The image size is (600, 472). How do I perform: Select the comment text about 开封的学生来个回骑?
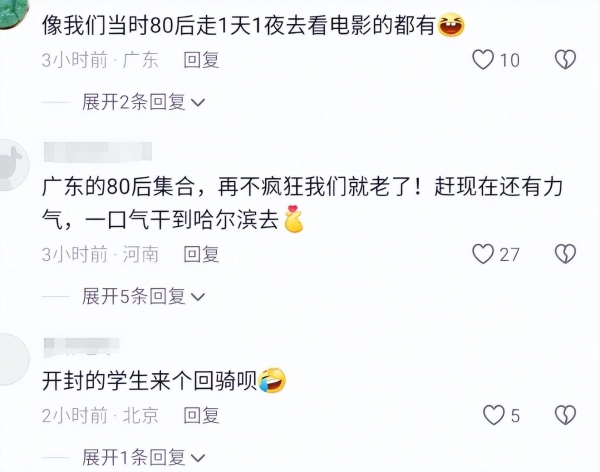(x=149, y=381)
